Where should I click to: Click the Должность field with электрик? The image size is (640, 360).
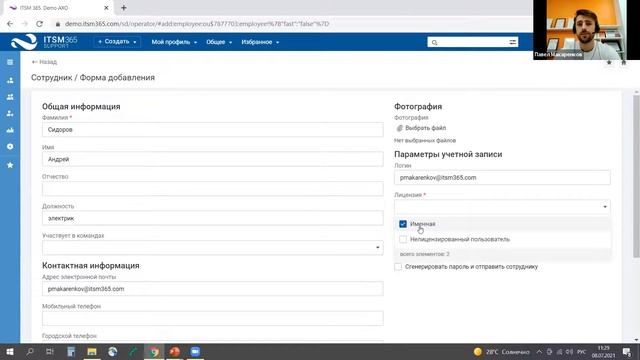213,218
